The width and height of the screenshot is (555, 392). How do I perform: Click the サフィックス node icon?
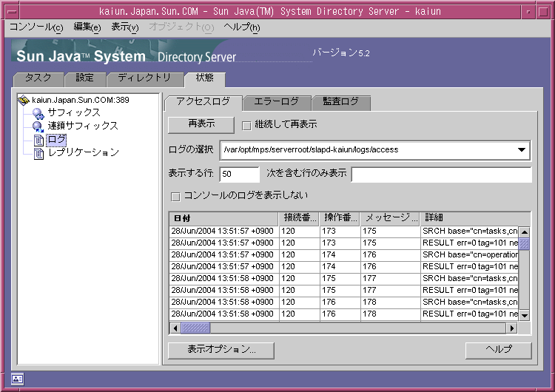(x=38, y=113)
